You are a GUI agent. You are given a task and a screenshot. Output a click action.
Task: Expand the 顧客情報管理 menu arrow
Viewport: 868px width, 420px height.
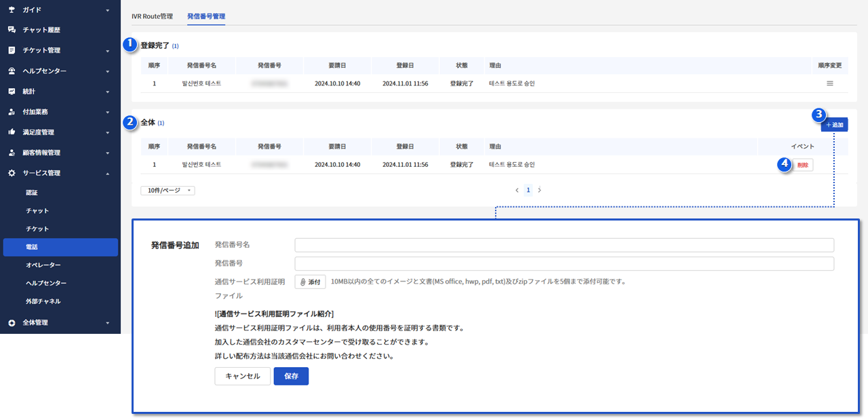[107, 153]
